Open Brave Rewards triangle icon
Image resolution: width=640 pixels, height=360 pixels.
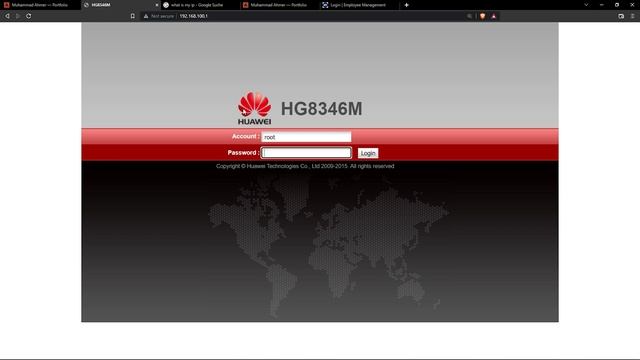[x=493, y=16]
